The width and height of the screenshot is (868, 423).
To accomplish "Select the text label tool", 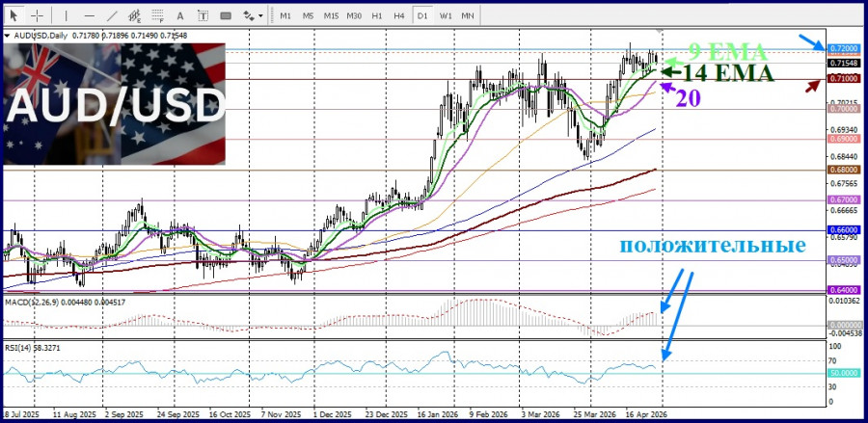I will click(x=203, y=15).
